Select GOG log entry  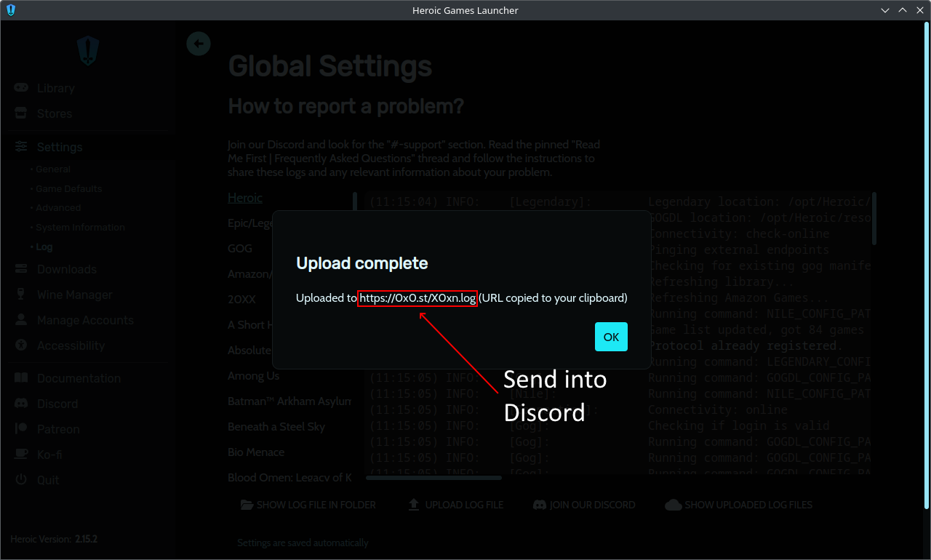pos(240,248)
